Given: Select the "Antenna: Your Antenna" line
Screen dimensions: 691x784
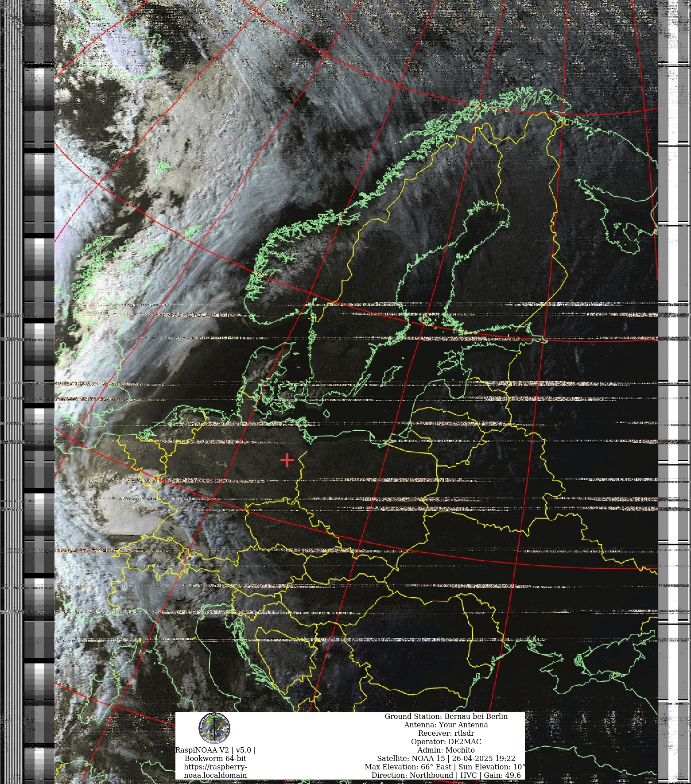Looking at the screenshot, I should (446, 725).
